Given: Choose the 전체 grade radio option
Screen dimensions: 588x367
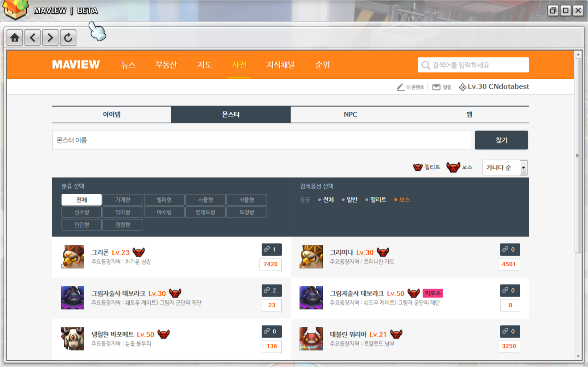Looking at the screenshot, I should (326, 200).
